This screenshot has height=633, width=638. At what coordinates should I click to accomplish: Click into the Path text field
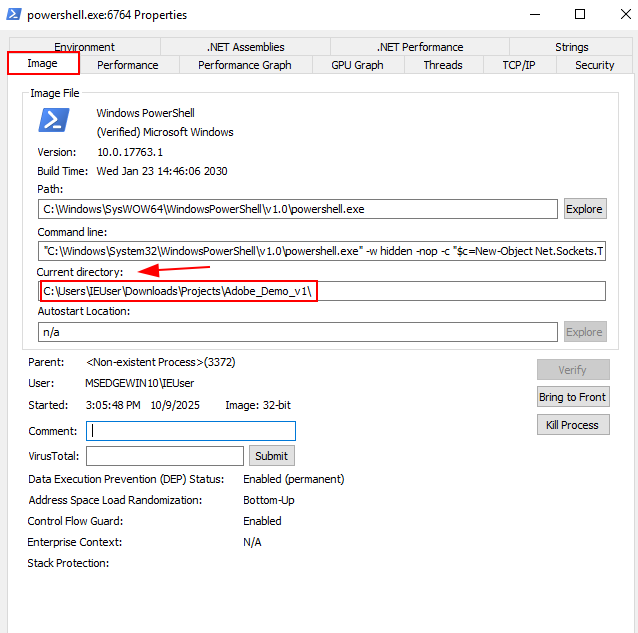coord(297,209)
